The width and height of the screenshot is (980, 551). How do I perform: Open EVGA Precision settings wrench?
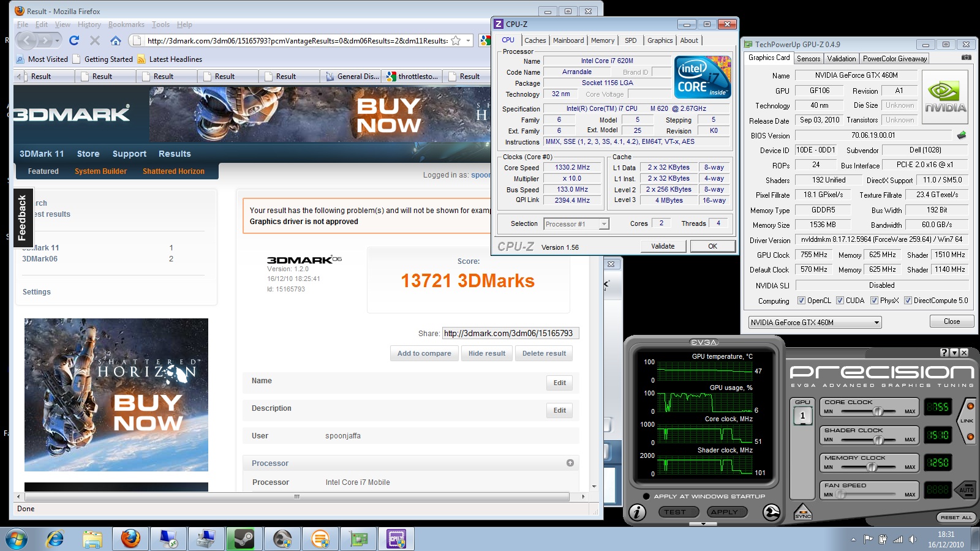click(772, 512)
